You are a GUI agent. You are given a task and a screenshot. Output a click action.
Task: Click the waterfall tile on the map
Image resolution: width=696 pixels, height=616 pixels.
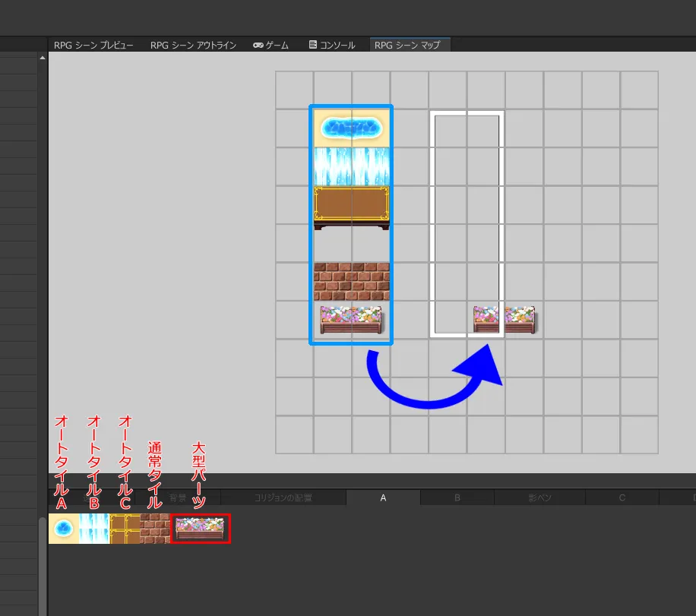click(351, 166)
